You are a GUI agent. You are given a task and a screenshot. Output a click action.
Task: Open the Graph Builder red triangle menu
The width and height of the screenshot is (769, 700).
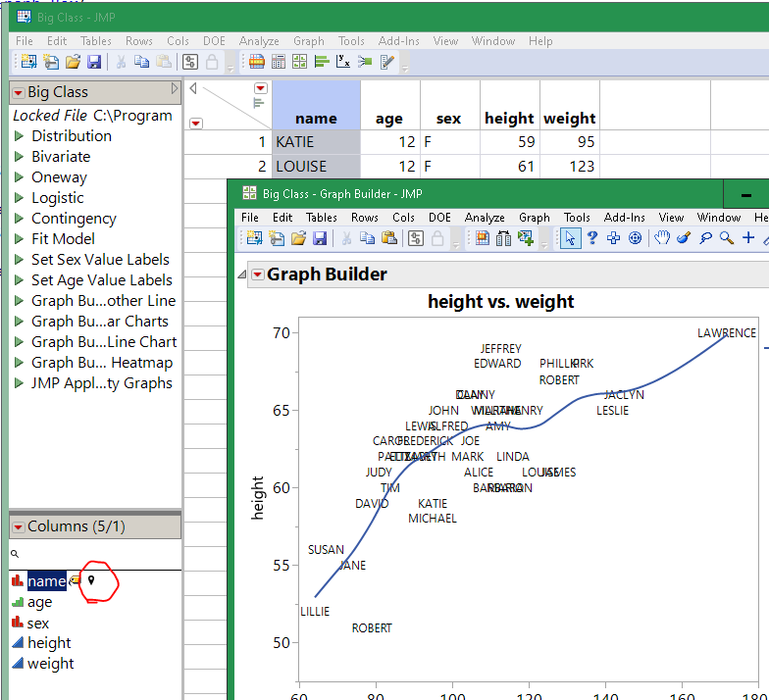(257, 275)
